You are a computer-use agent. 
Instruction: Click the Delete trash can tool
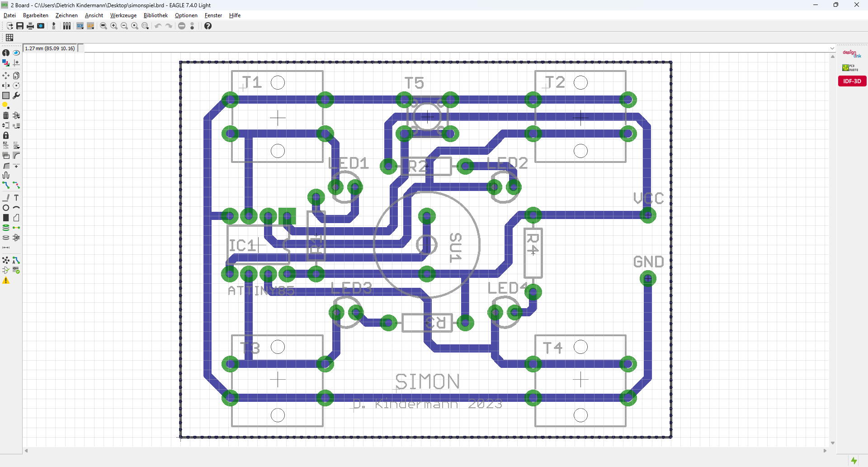coord(6,115)
